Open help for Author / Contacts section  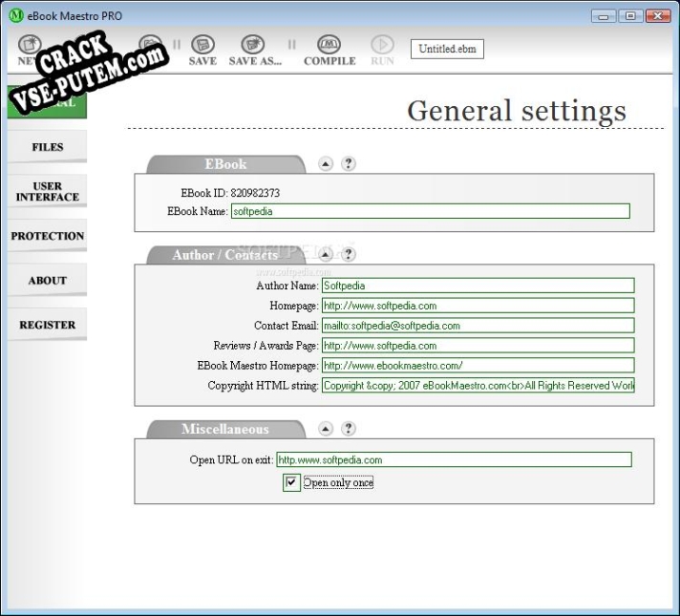(349, 254)
